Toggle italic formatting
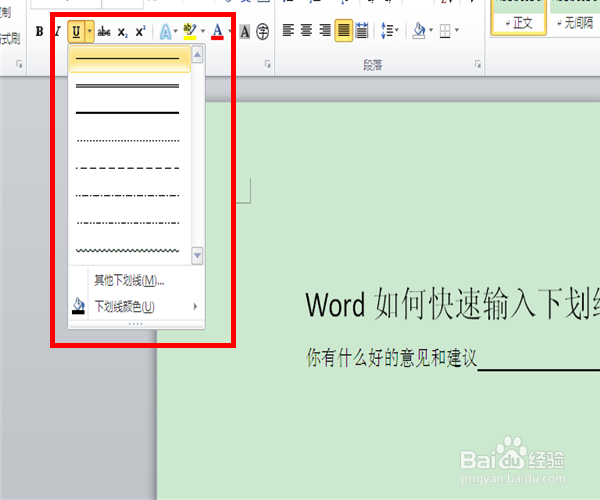Viewport: 600px width, 500px height. [58, 31]
